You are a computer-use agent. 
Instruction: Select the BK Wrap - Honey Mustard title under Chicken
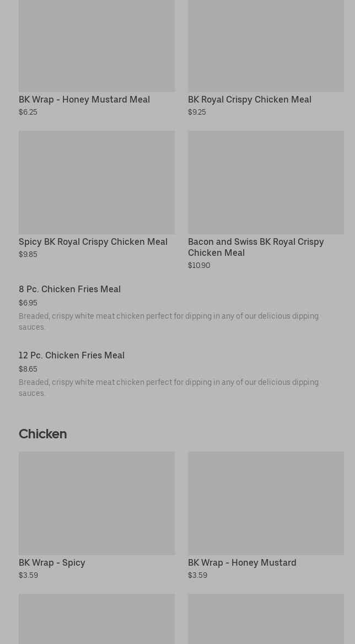tap(242, 563)
